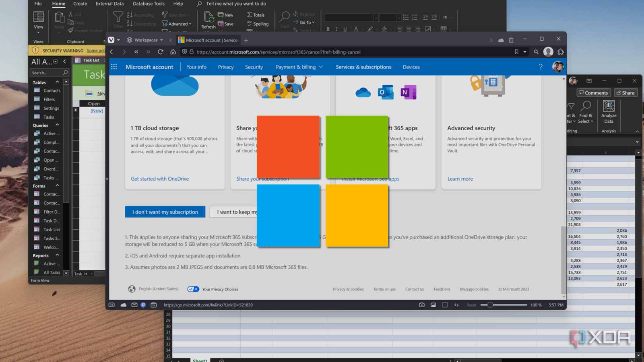Click the browser zoom slider handle
The image size is (644, 362).
(490, 305)
